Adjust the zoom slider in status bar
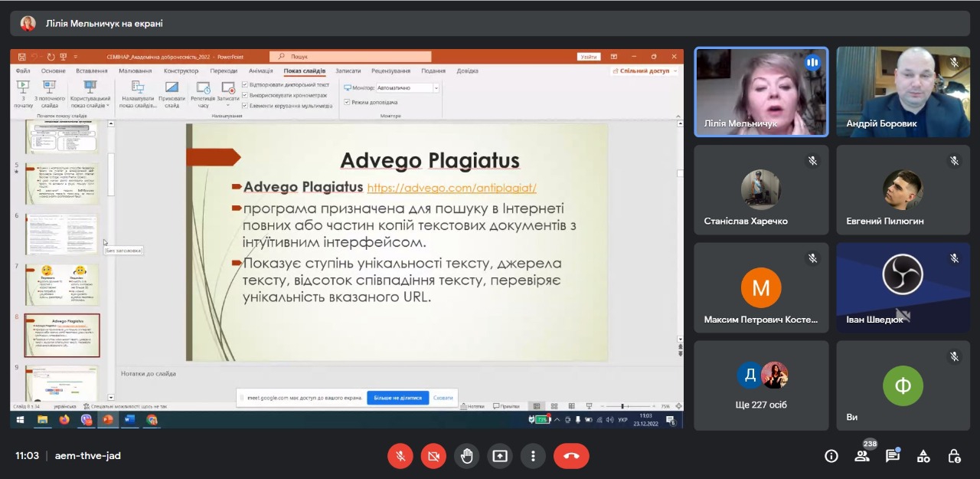 622,406
